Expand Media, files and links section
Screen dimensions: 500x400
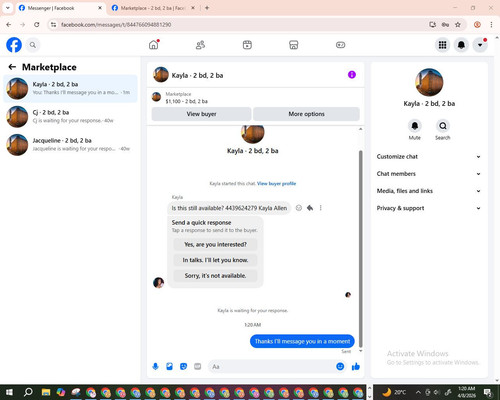point(429,191)
